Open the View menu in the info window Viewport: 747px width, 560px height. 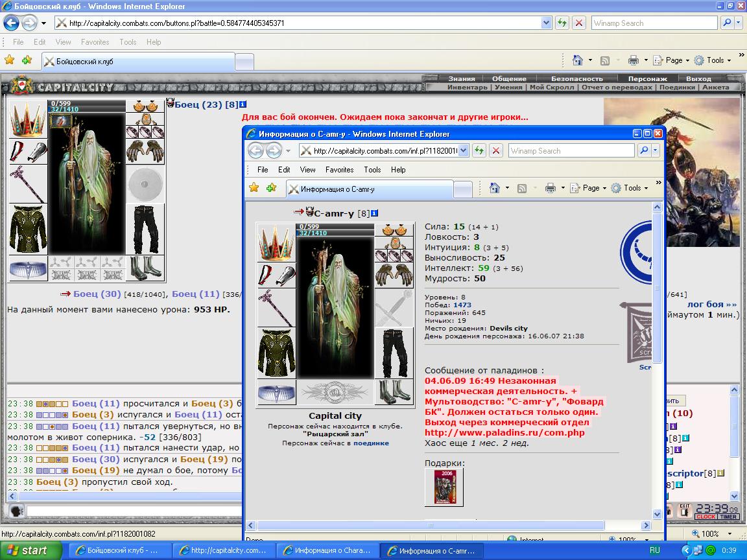pyautogui.click(x=307, y=170)
